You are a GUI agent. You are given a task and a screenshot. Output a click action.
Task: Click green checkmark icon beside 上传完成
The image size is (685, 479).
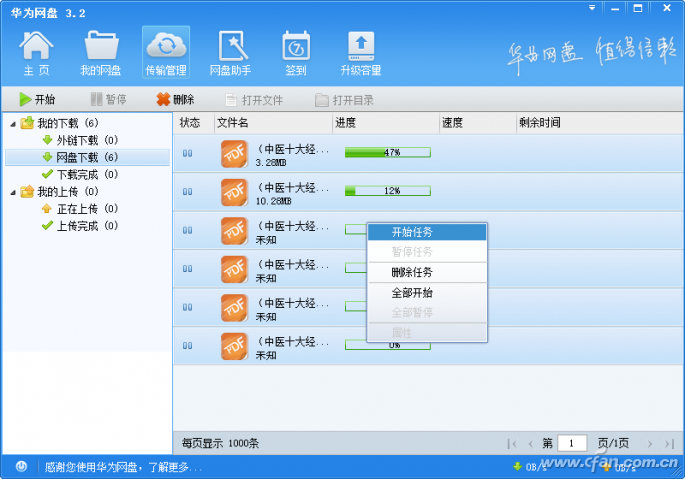[x=48, y=226]
